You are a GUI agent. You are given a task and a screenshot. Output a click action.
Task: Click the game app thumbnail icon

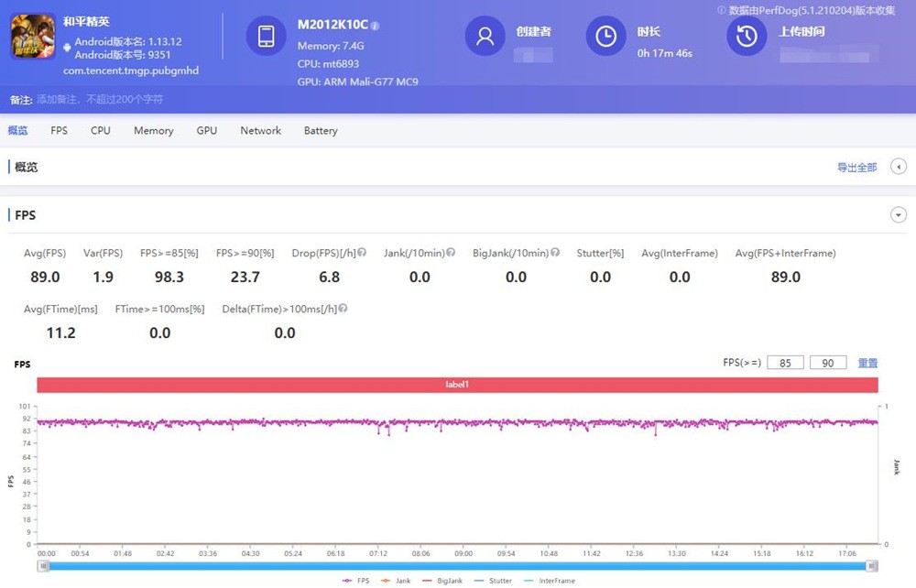33,37
